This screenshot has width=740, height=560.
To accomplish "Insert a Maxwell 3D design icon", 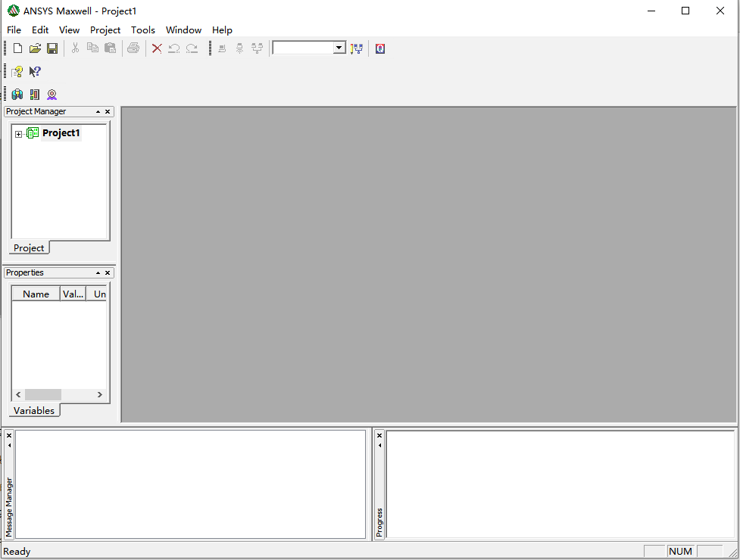I will pos(17,95).
